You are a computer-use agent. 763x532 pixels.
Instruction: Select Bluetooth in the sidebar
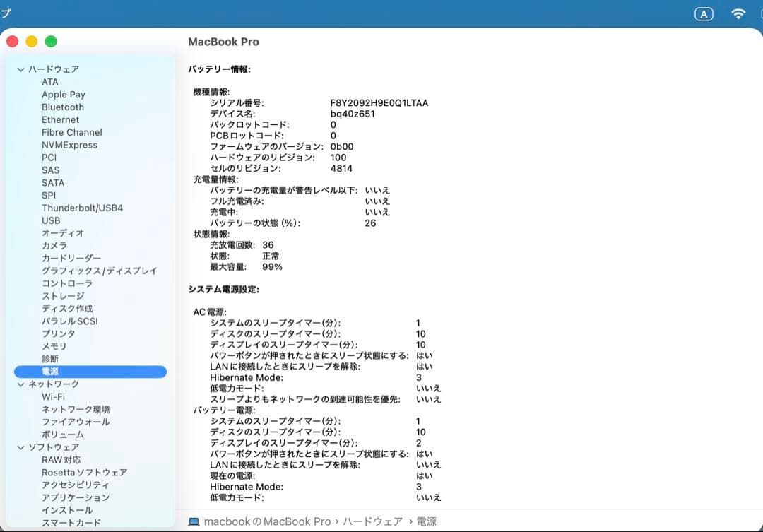tap(63, 107)
